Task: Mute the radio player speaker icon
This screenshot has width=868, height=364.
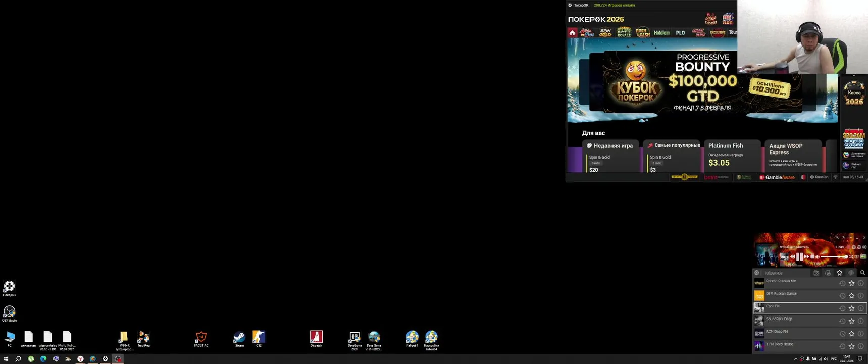Action: click(x=818, y=257)
